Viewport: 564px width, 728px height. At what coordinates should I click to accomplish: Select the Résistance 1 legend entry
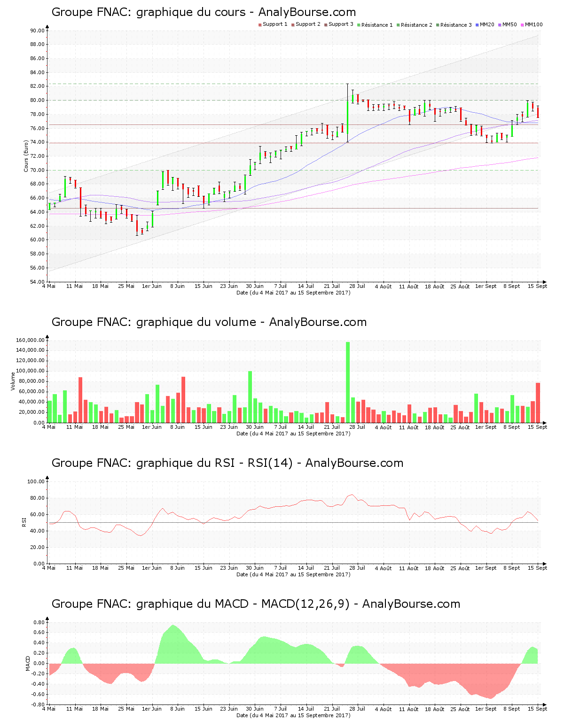375,25
